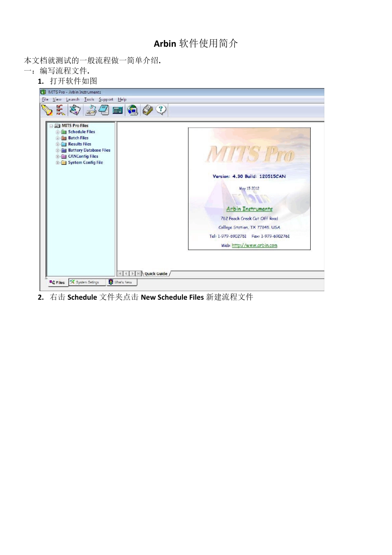Click the 'Fax: 1-979-6902761' text
The width and height of the screenshot is (392, 555).
(271, 236)
